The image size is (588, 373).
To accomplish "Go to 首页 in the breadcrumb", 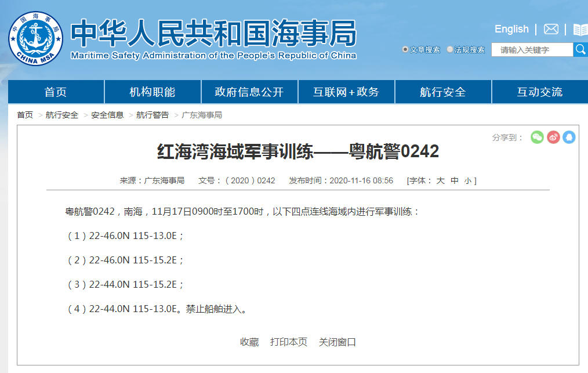I will click(25, 115).
